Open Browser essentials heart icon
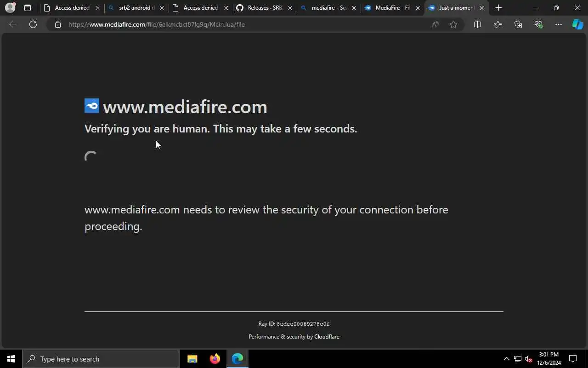Viewport: 588px width, 368px height. [x=538, y=24]
